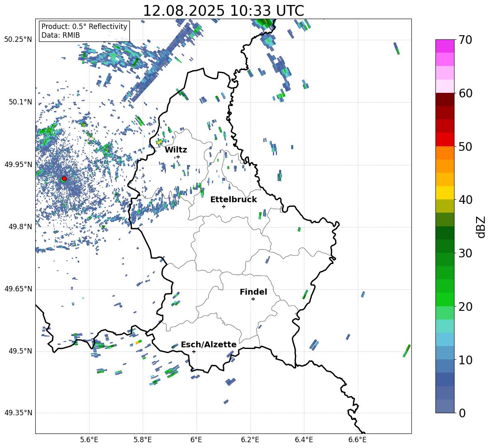
Task: Click the colorbar tick label 10
Action: (465, 360)
